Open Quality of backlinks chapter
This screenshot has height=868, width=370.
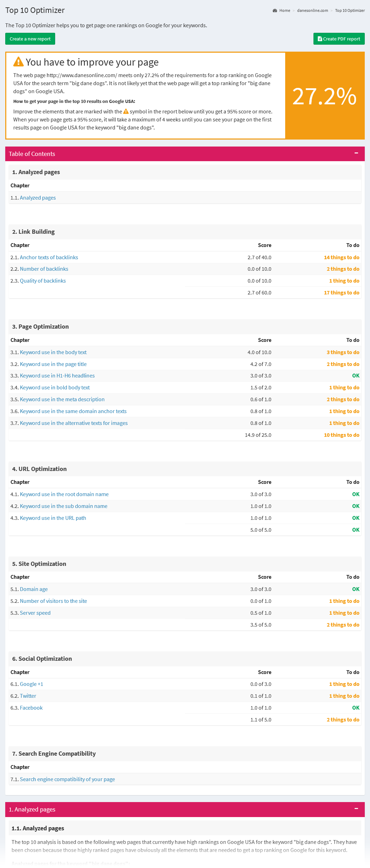pyautogui.click(x=43, y=281)
